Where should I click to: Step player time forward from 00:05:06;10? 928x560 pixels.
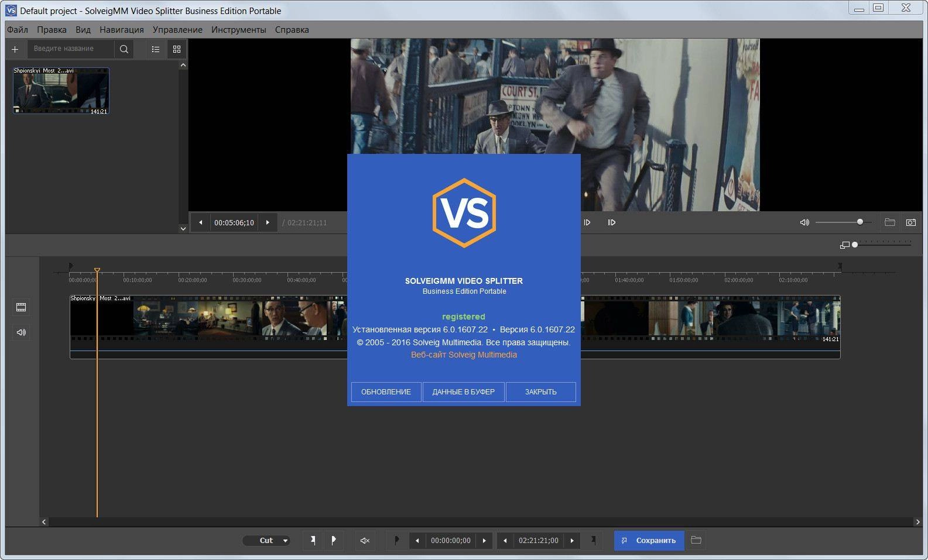coord(268,222)
